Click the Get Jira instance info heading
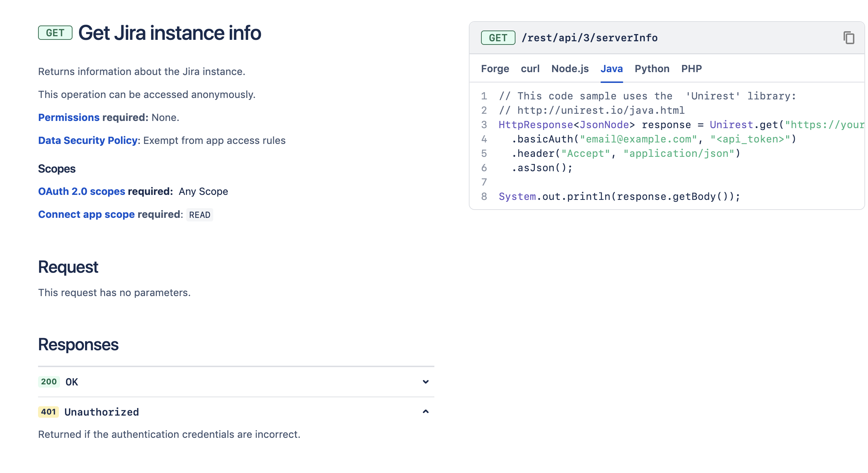This screenshot has height=473, width=868. 169,33
